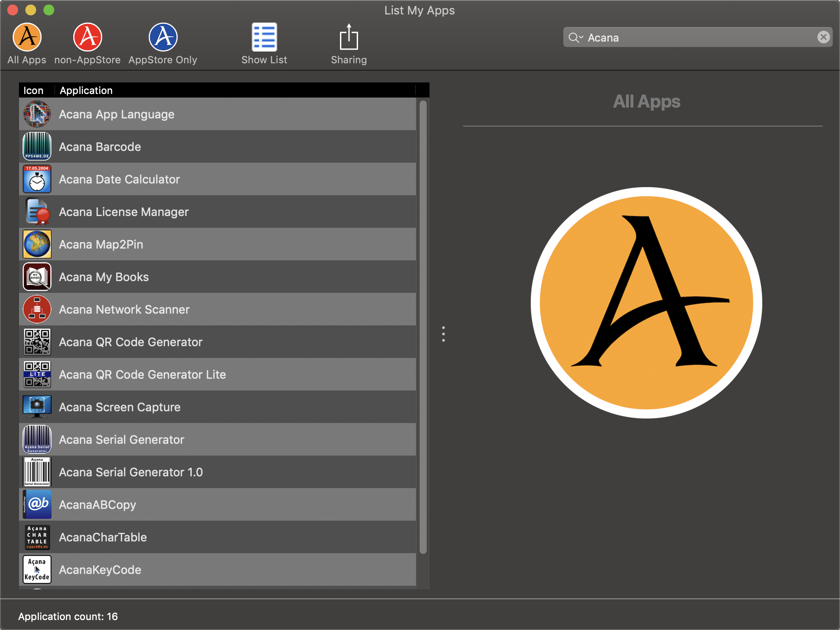Click the Application count: 16 status text

pos(68,616)
